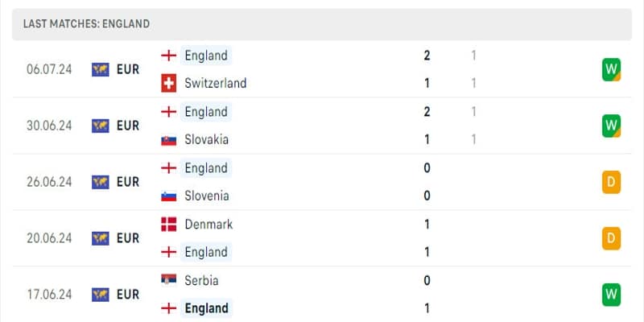Click the W result badge for Switzerland match
This screenshot has width=644, height=322.
tap(611, 69)
